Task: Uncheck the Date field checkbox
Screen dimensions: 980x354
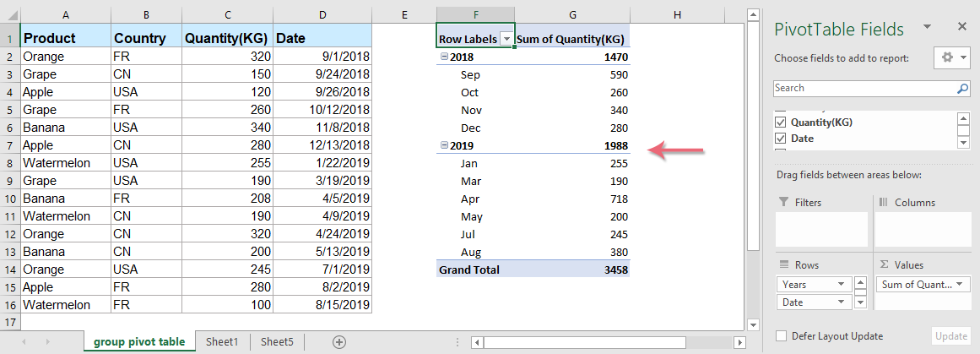Action: pos(780,139)
